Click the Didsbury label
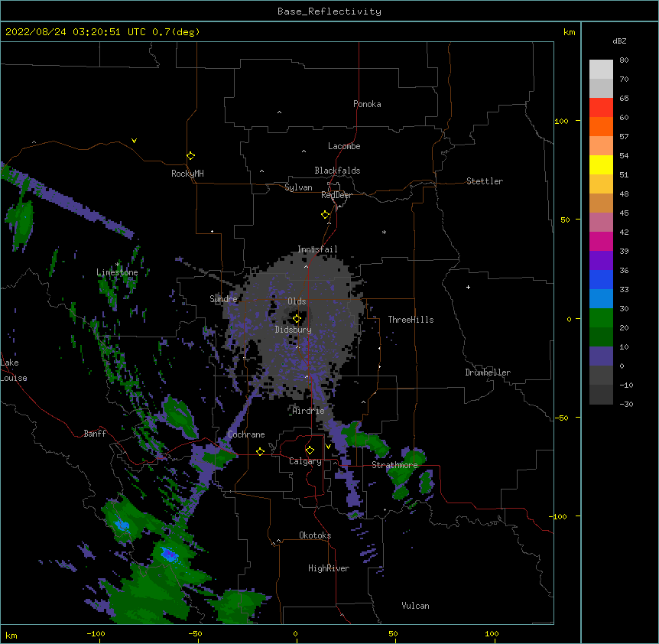Image resolution: width=659 pixels, height=644 pixels. point(293,330)
